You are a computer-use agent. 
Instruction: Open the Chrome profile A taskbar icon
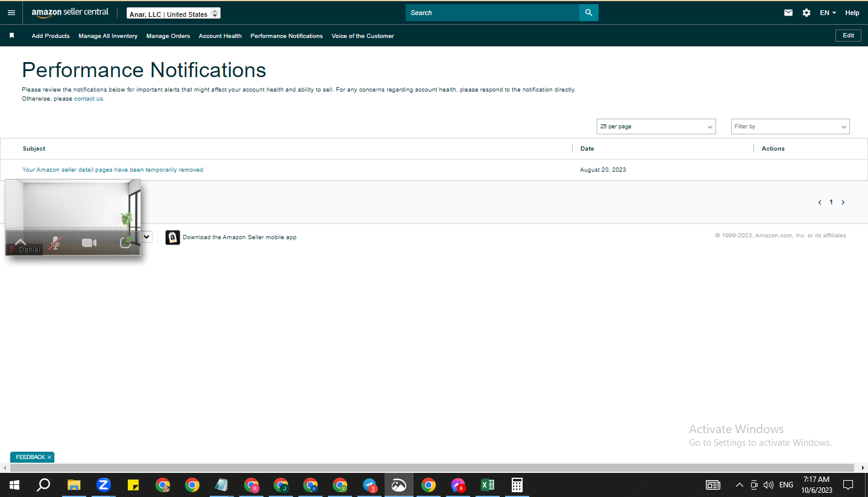[310, 485]
